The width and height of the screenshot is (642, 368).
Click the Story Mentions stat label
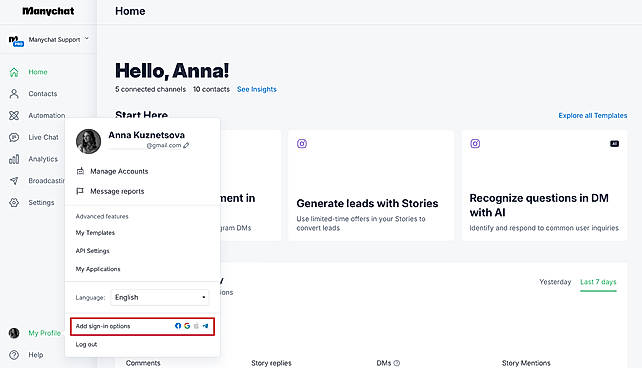(x=526, y=363)
